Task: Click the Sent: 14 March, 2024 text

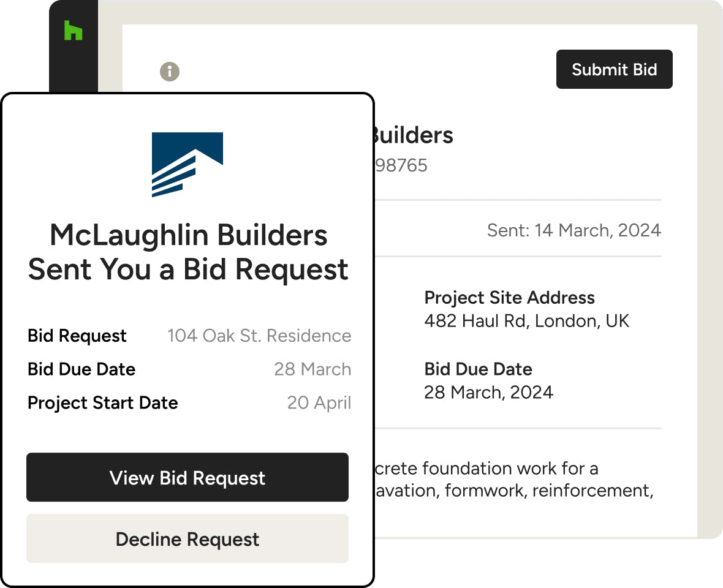Action: (573, 230)
